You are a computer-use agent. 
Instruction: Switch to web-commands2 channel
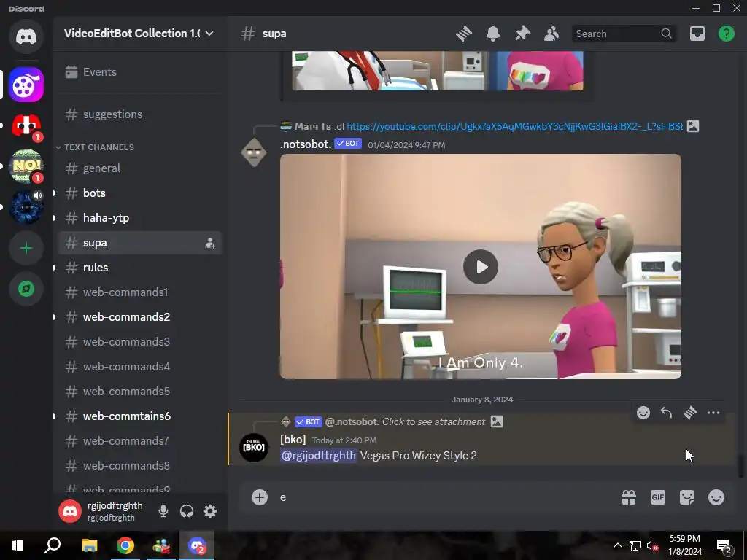tap(139, 316)
